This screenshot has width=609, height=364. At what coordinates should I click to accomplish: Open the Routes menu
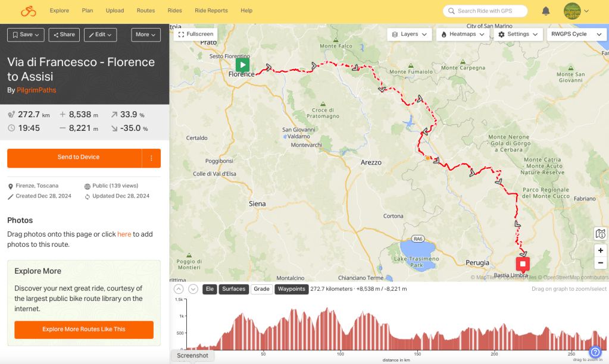pyautogui.click(x=146, y=11)
